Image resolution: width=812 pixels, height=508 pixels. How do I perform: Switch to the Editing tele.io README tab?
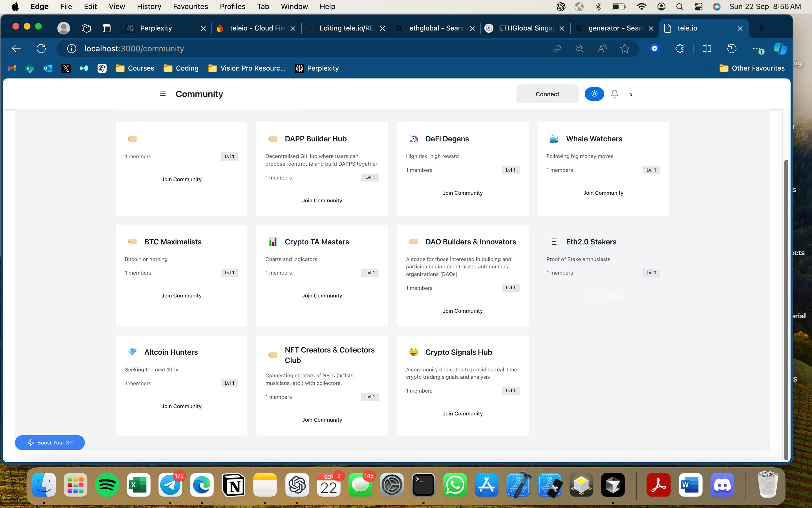tap(347, 28)
